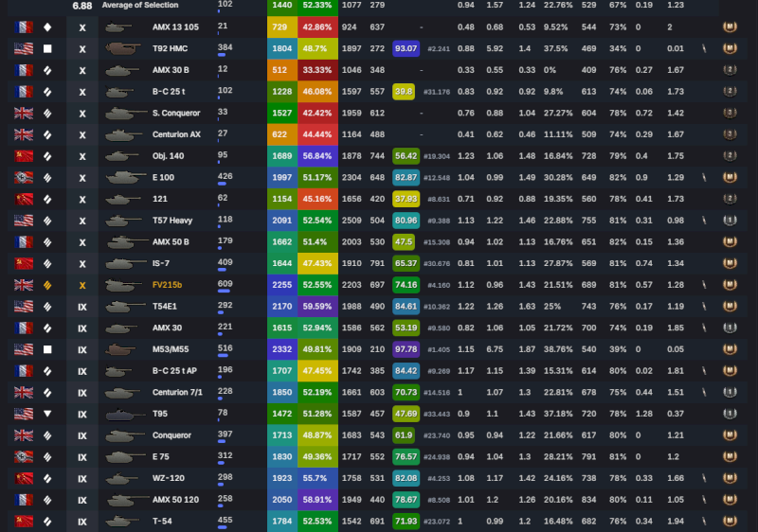Click the Average of Selection label
The width and height of the screenshot is (758, 532).
pyautogui.click(x=140, y=5)
